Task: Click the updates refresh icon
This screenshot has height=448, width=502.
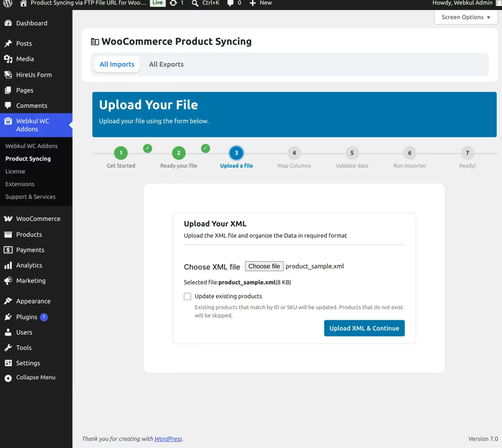Action: pos(173,3)
